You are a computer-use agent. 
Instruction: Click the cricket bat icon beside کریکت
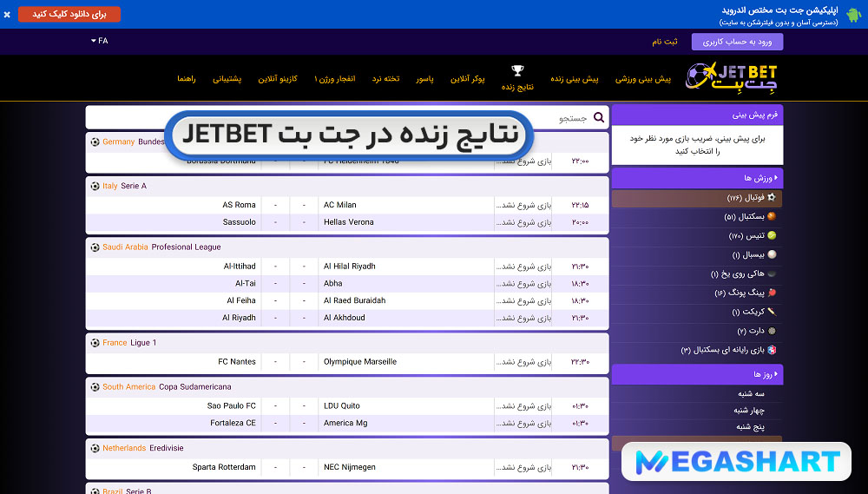pos(771,312)
